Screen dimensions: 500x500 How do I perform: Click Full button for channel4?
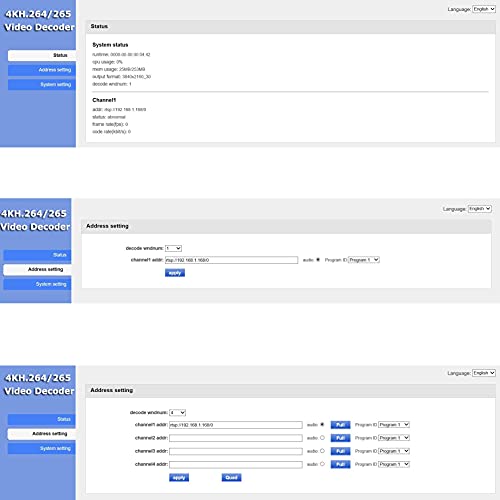coord(340,464)
